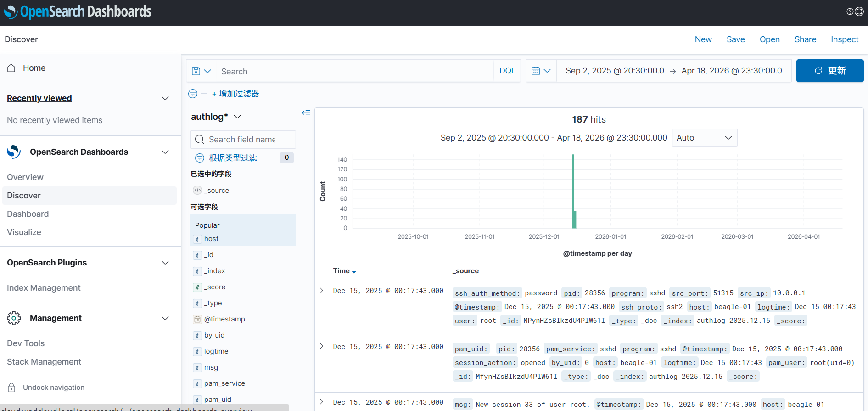
Task: Click the main Search query field
Action: coord(355,71)
